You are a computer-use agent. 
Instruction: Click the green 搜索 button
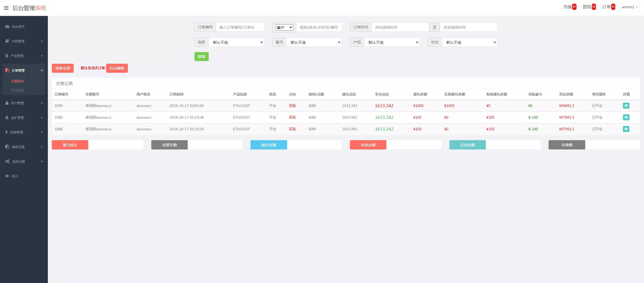201,57
